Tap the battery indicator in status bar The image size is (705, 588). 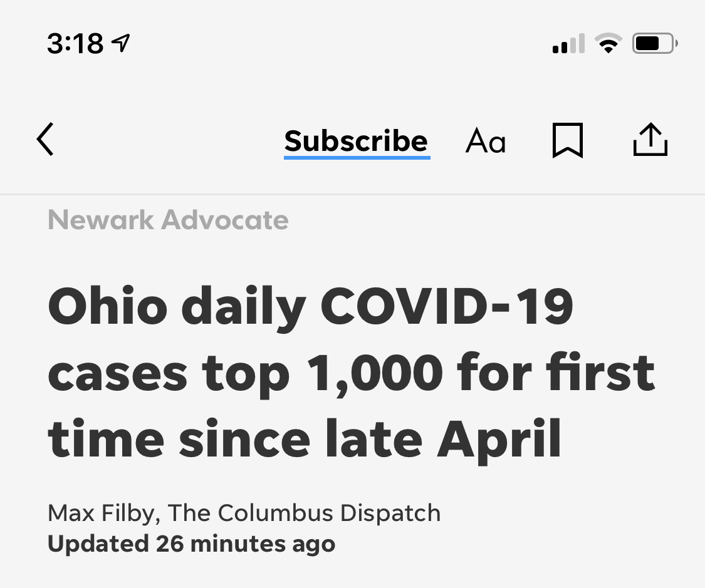pyautogui.click(x=654, y=44)
